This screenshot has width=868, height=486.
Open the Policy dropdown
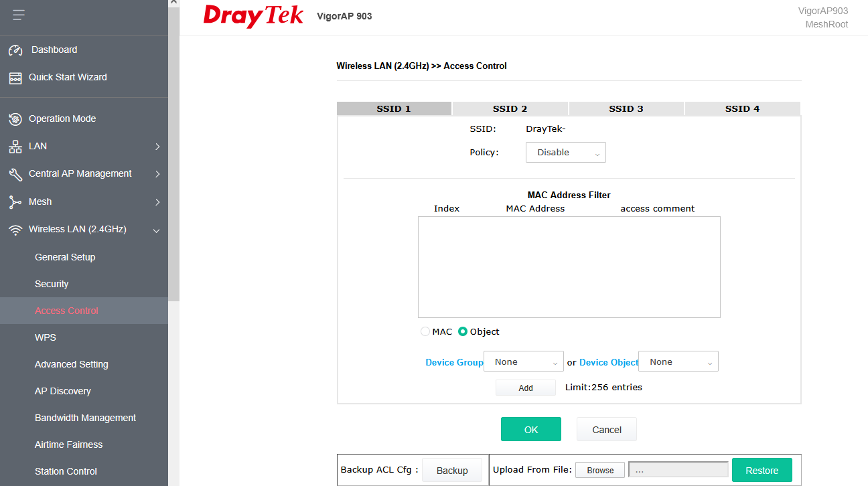[565, 153]
